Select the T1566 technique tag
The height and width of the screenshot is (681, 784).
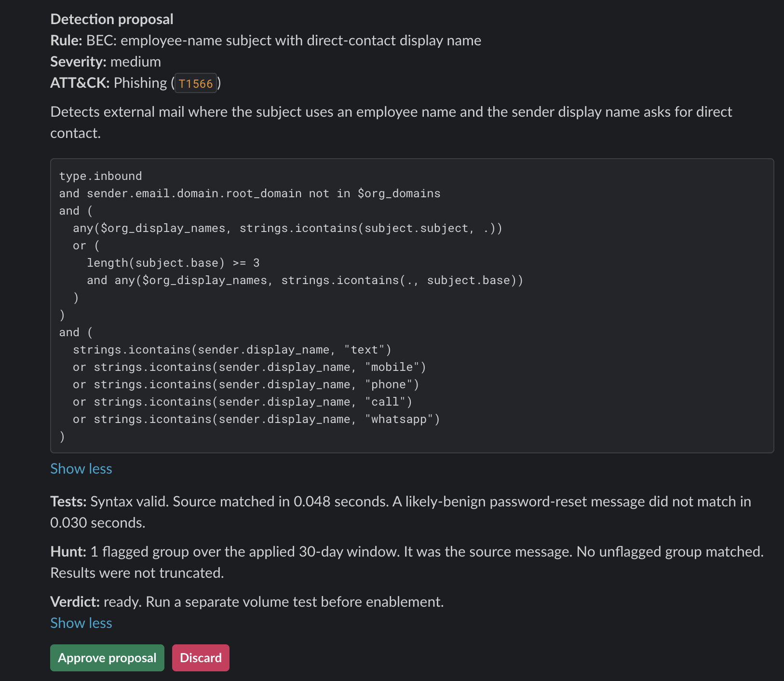pyautogui.click(x=195, y=83)
